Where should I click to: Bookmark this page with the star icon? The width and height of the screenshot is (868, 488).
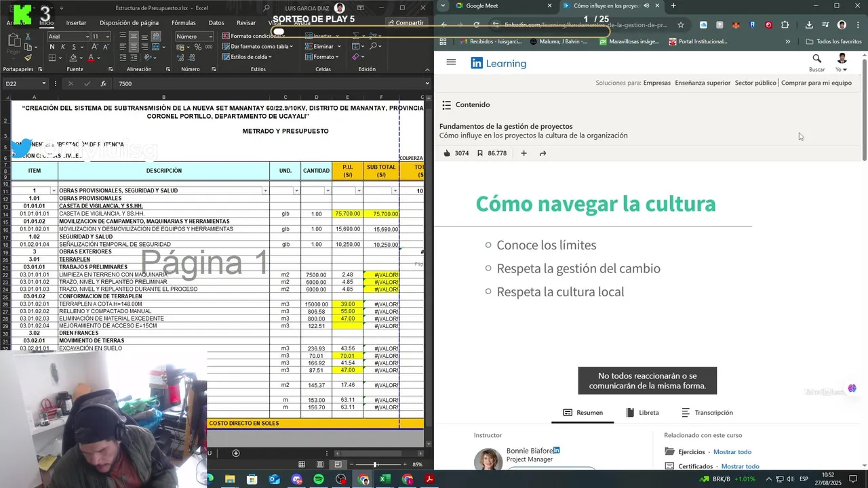tap(681, 24)
